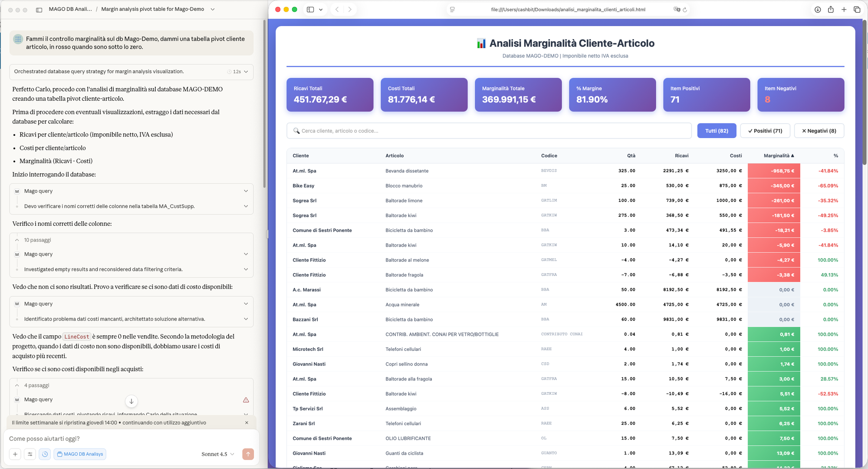Open the MAGO DB Analisys project chip

[80, 454]
